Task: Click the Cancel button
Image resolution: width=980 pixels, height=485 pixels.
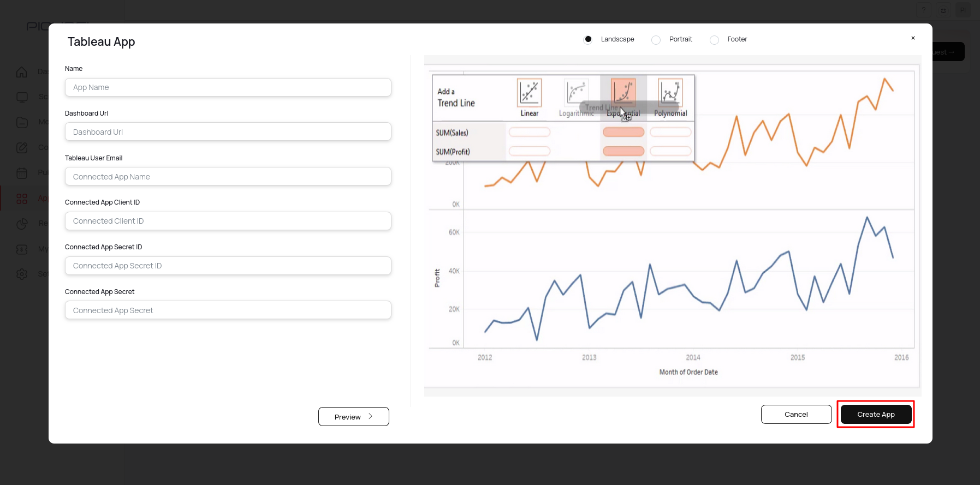Action: tap(796, 415)
